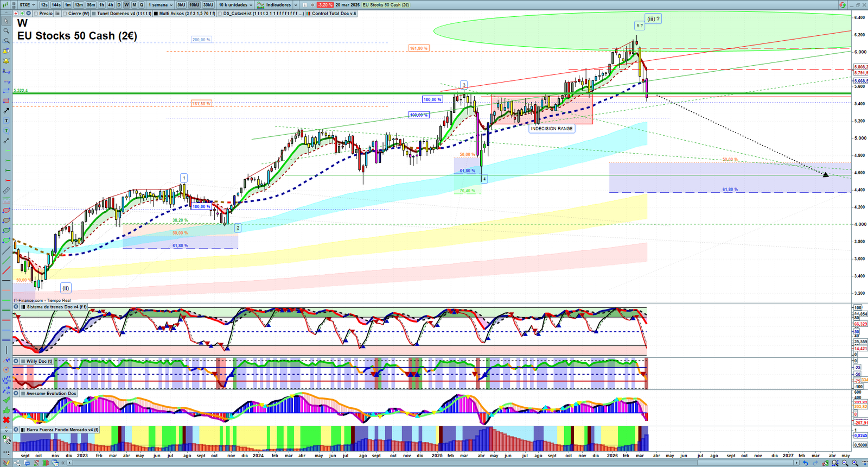
Task: Switch to the Q quarterly timeframe
Action: 142,5
